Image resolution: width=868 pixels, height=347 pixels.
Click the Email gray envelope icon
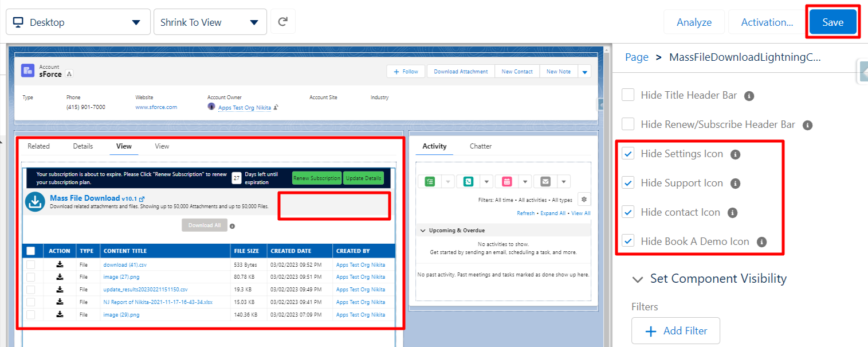(x=545, y=181)
